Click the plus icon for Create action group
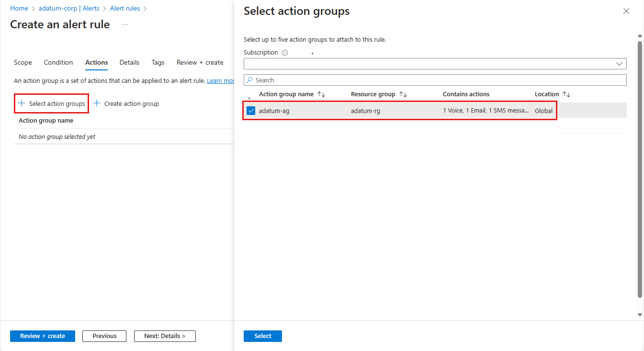Viewport: 644px width, 351px height. (x=97, y=103)
